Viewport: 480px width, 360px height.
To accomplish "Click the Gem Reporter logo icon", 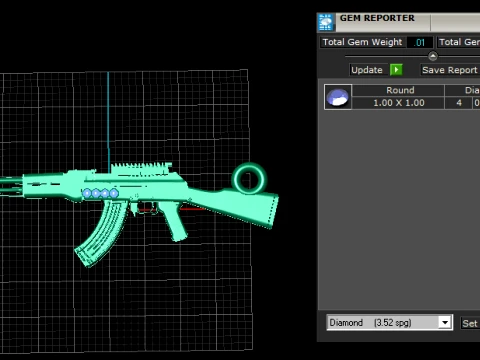I will (326, 22).
